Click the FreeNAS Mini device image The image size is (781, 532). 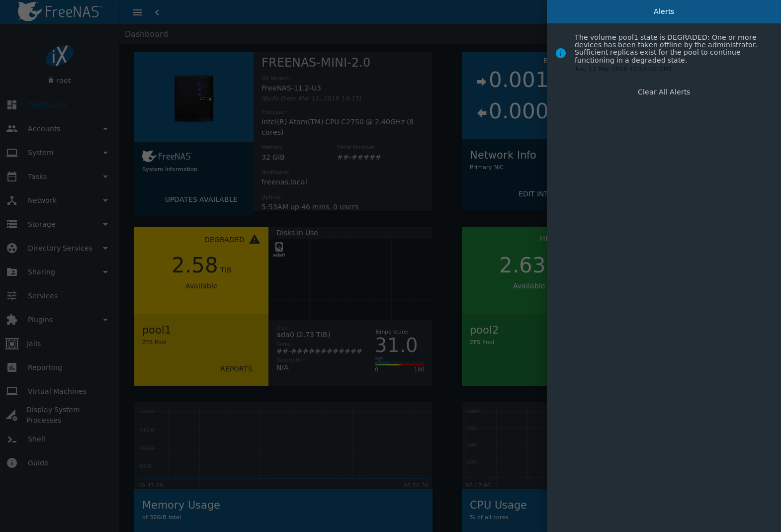tap(194, 98)
